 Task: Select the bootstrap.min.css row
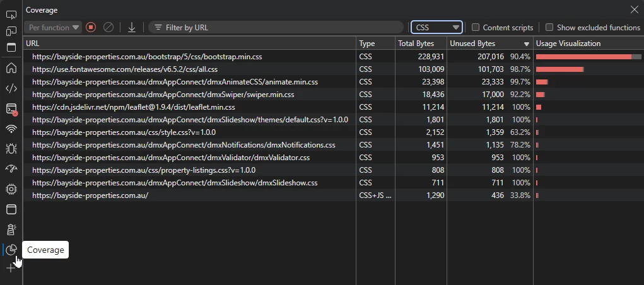334,57
